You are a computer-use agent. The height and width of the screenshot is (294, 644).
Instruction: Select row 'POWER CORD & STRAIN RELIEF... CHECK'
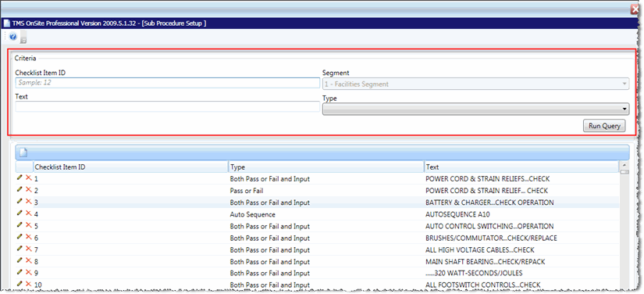click(x=486, y=191)
